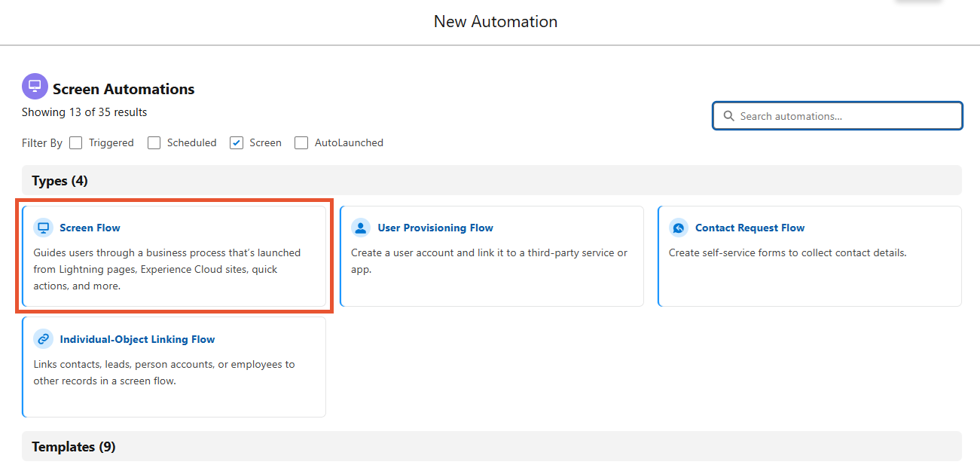Pick the Contact Request Flow title
Viewport: 980px width, 468px height.
pos(750,228)
